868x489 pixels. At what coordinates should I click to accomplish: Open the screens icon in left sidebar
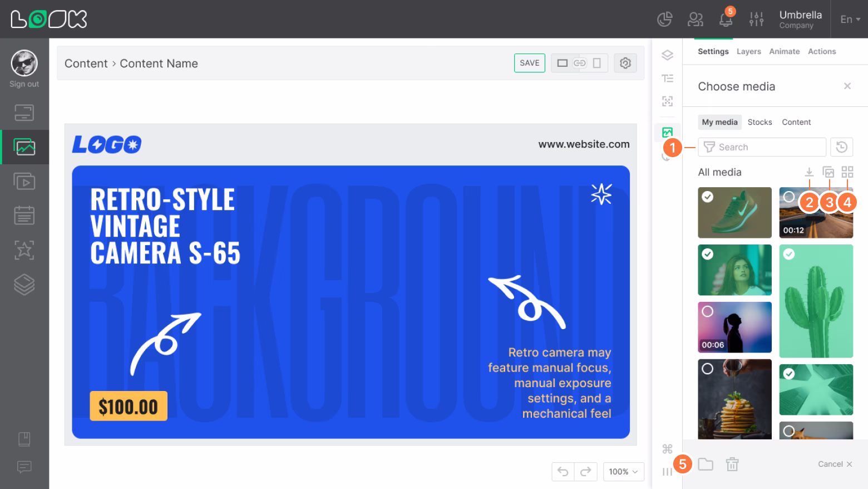click(x=24, y=113)
